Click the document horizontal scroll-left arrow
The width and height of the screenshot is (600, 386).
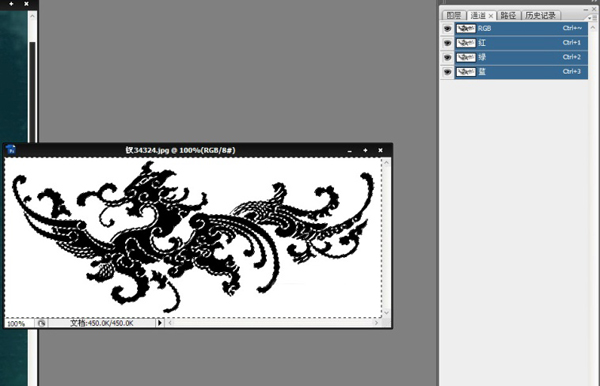pos(170,323)
